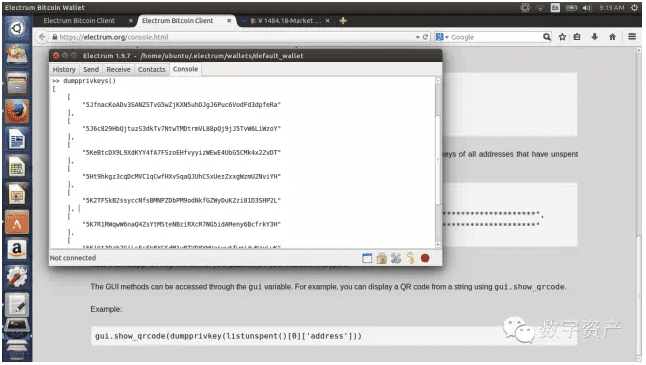Open the Ubuntu Dash home launcher
Image resolution: width=646 pixels, height=365 pixels.
17,28
